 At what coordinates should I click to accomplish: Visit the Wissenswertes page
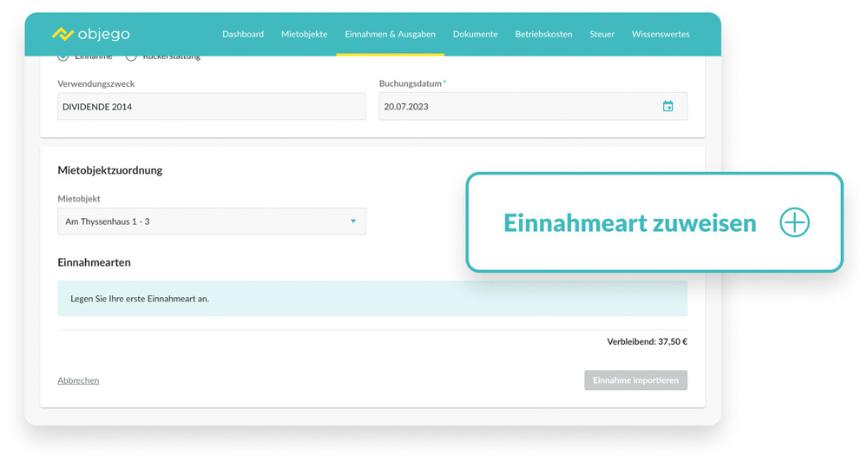tap(661, 34)
